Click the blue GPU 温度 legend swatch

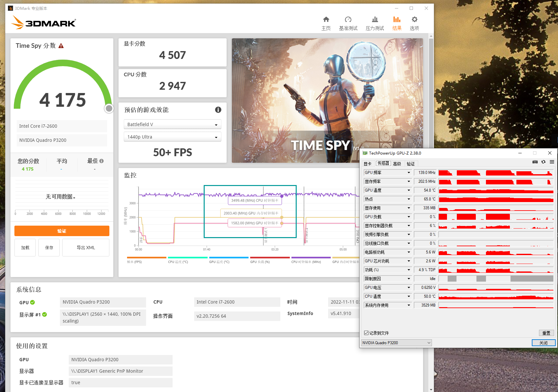pos(229,258)
